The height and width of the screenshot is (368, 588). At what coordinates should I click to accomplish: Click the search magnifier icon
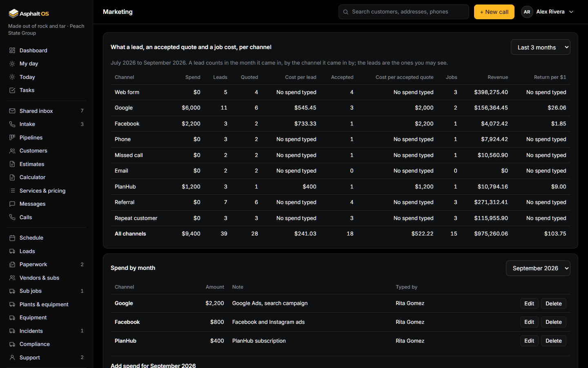(346, 12)
